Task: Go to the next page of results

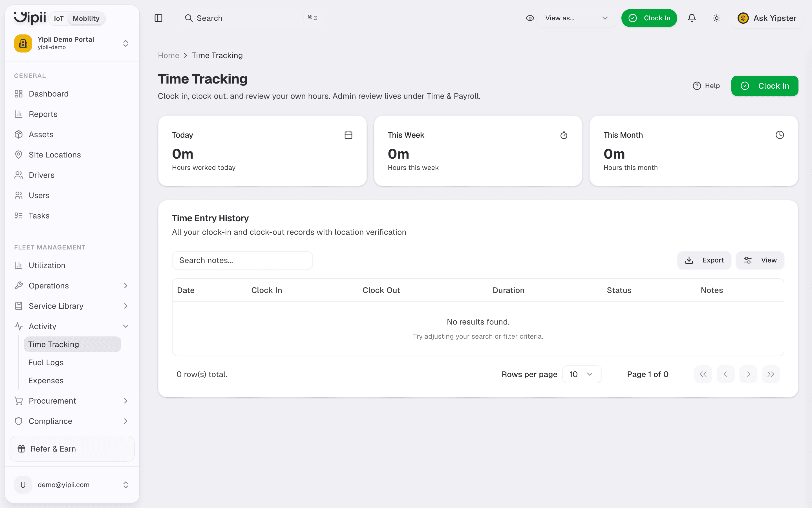Action: point(748,374)
